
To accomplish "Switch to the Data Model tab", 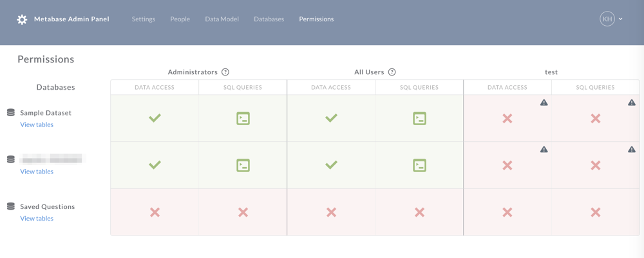I will coord(222,19).
